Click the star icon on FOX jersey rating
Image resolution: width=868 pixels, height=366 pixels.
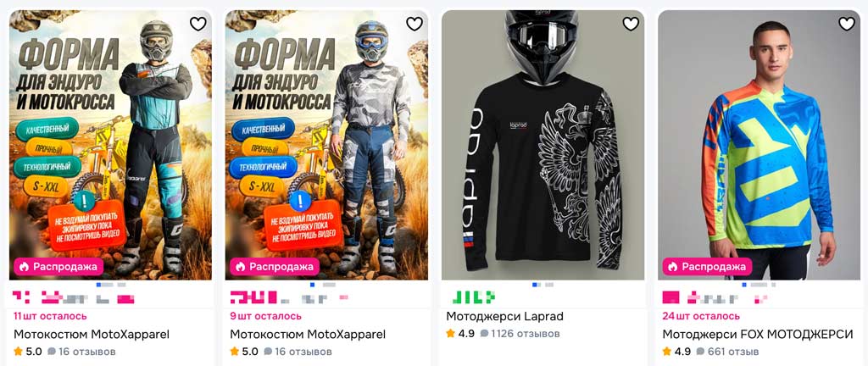[x=666, y=351]
